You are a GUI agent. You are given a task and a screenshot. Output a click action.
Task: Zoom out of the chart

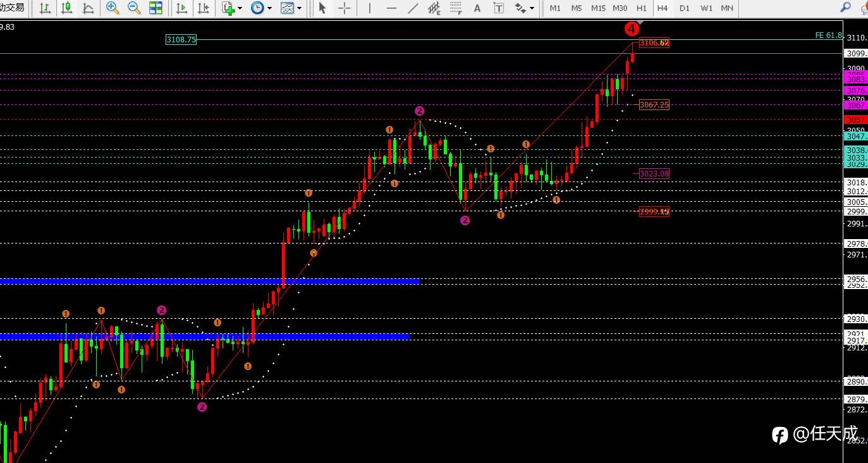(134, 8)
